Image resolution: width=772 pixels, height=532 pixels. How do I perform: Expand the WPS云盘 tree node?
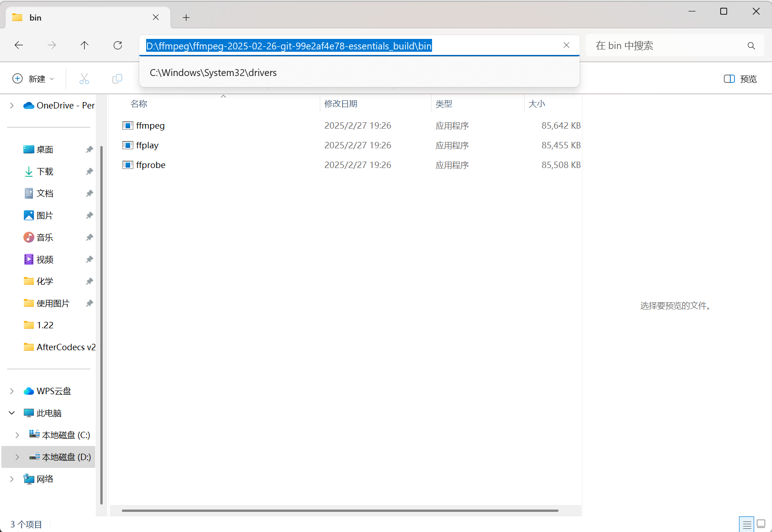pyautogui.click(x=12, y=391)
